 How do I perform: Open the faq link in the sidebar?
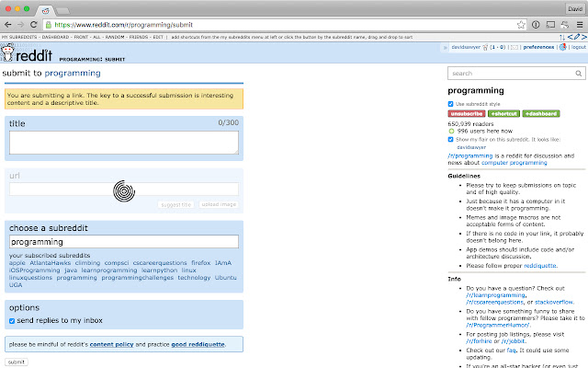pyautogui.click(x=511, y=351)
